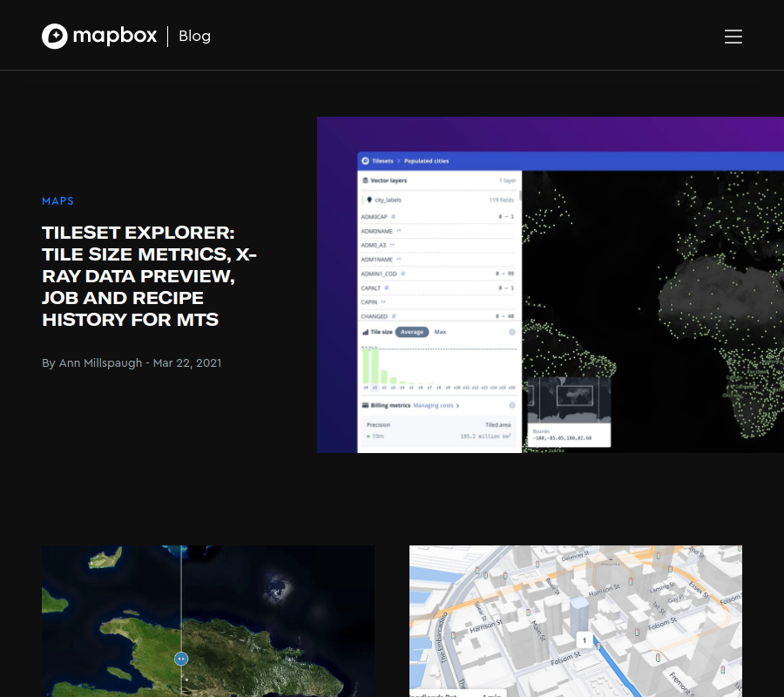Click the Mapbox logo in the header
The image size is (784, 697).
99,36
